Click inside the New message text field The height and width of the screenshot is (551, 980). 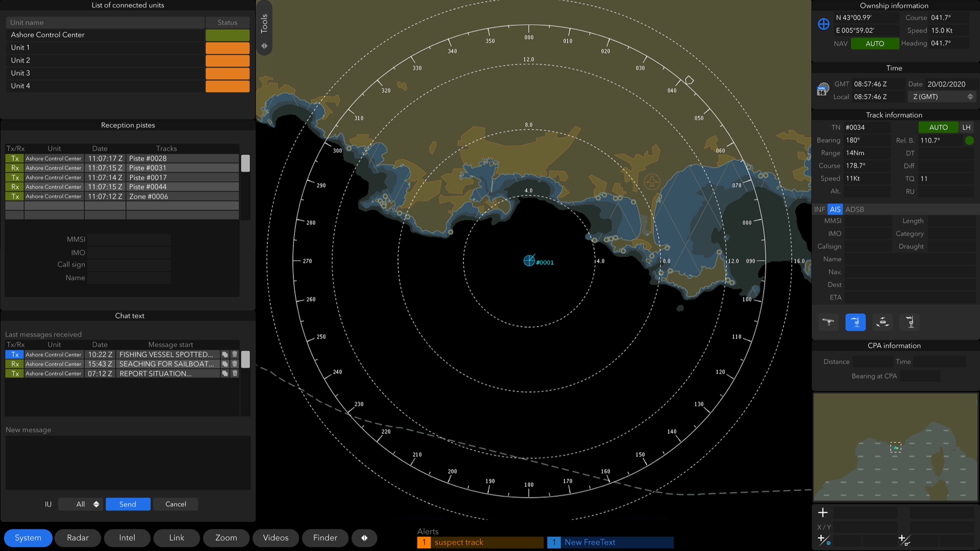coord(128,463)
